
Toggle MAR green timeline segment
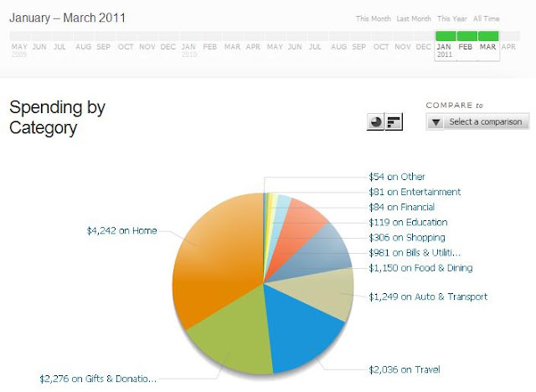(488, 36)
